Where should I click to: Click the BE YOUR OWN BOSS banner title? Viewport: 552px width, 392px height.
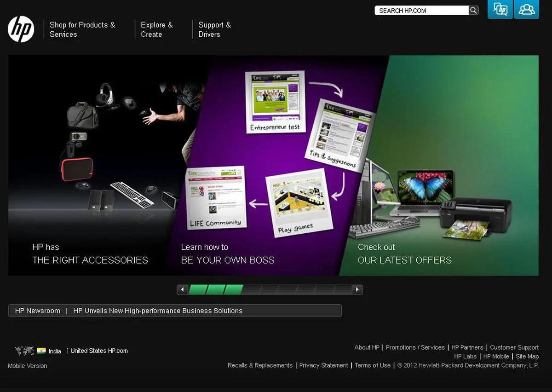click(x=228, y=260)
